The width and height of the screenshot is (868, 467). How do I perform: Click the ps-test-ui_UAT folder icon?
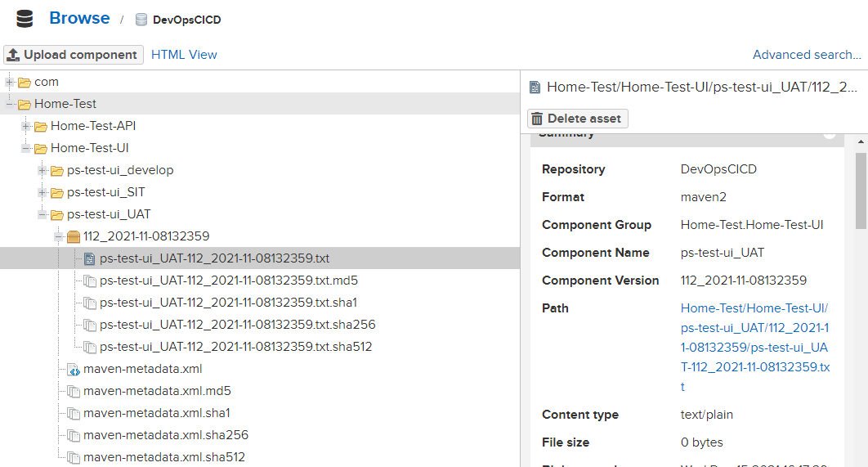coord(57,215)
